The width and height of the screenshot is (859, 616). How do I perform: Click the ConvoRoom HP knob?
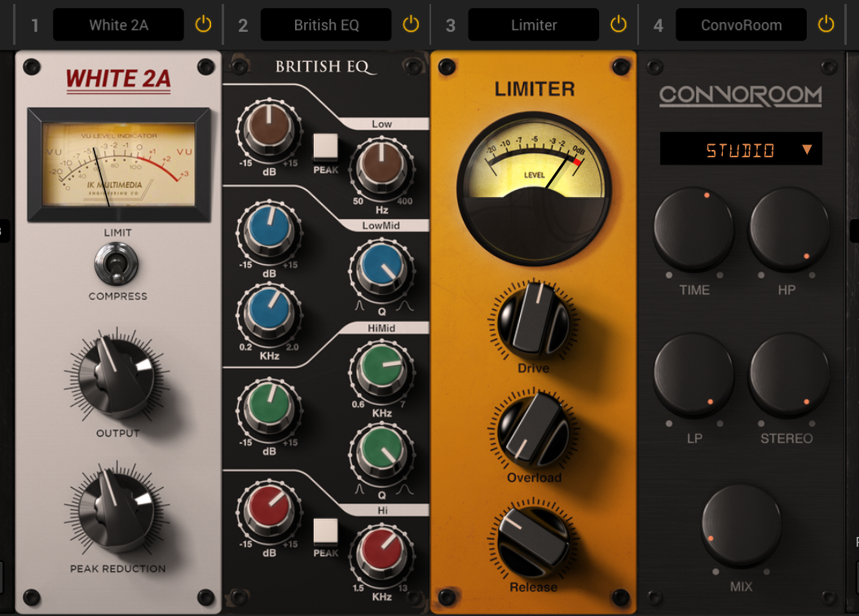(x=789, y=228)
